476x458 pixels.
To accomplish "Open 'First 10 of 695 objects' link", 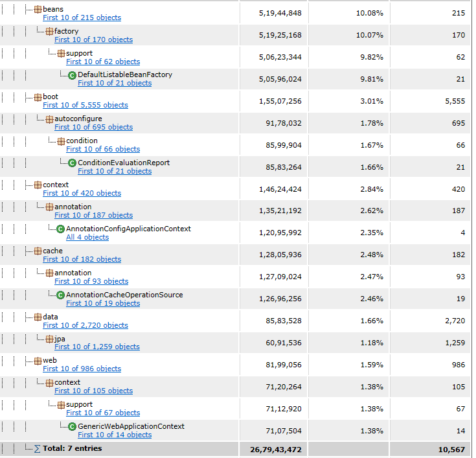I will [93, 127].
